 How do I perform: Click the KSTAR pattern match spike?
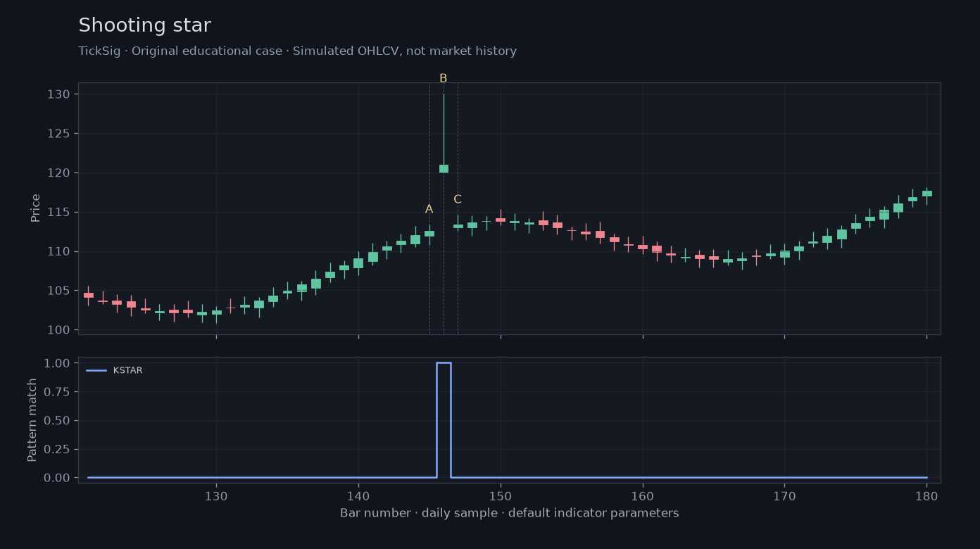(444, 419)
